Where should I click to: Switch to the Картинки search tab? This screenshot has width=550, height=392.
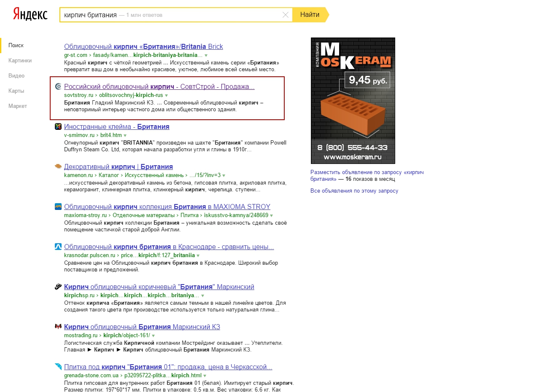coord(20,60)
